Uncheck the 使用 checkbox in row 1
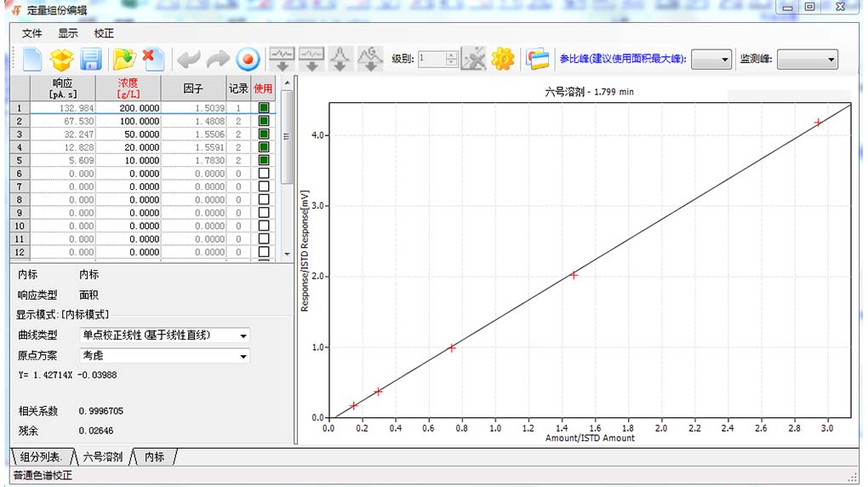Screen dimensions: 868x487 point(264,108)
